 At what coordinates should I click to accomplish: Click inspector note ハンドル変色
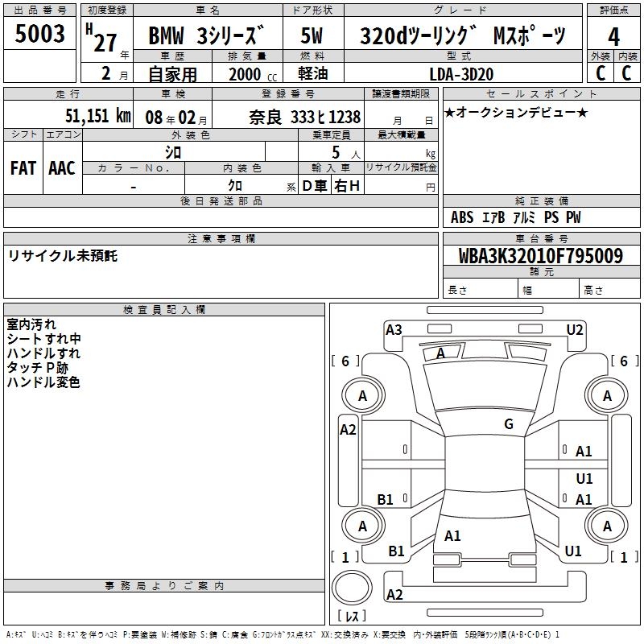pos(43,382)
